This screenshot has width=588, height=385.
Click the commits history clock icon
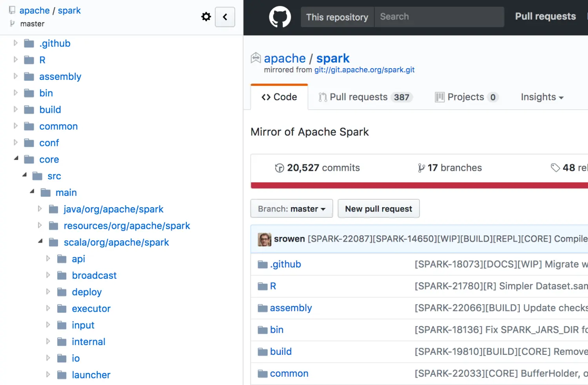click(x=279, y=168)
